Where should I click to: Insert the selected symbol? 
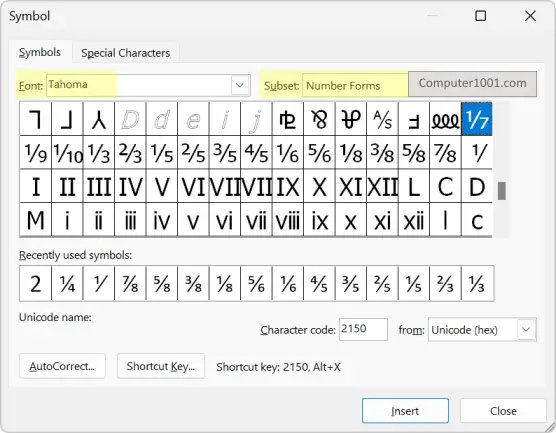click(x=405, y=411)
